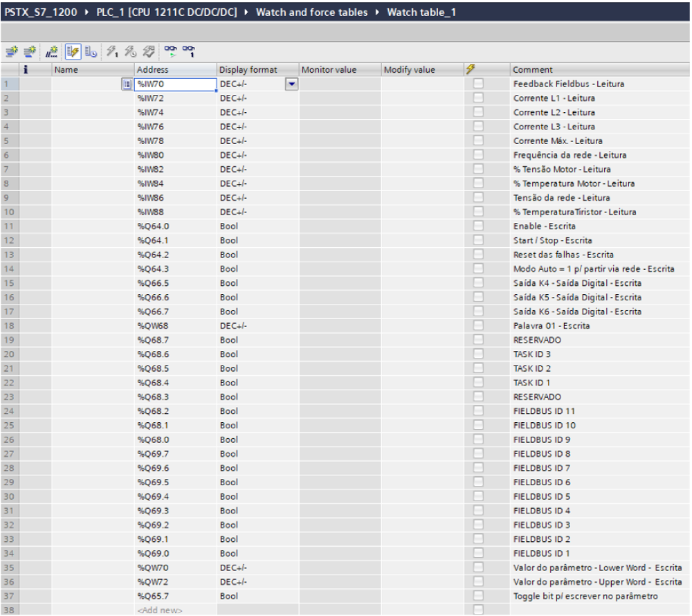The height and width of the screenshot is (616, 692).
Task: Expand breadcrumb arrow after PLC_1 CPU entry
Action: click(246, 12)
